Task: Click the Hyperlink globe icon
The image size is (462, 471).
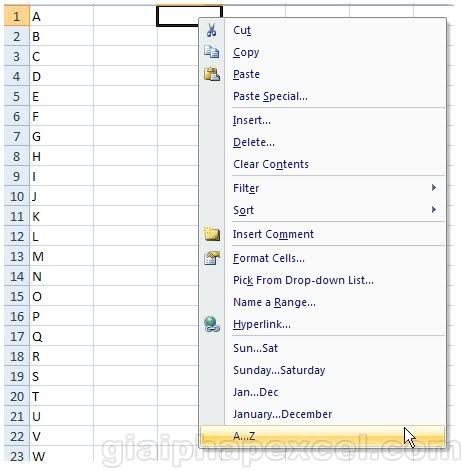Action: point(212,324)
